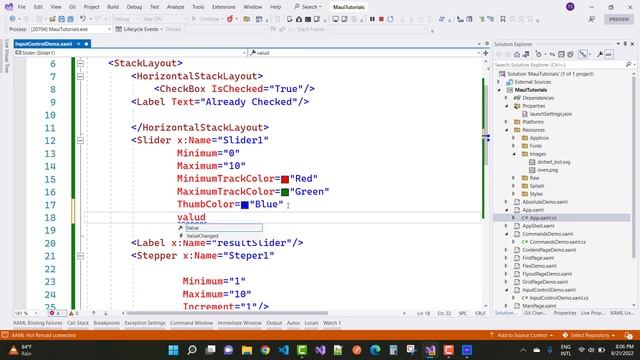Open InputControlDemo.xaml.cs in Solution Explorer

point(559,298)
